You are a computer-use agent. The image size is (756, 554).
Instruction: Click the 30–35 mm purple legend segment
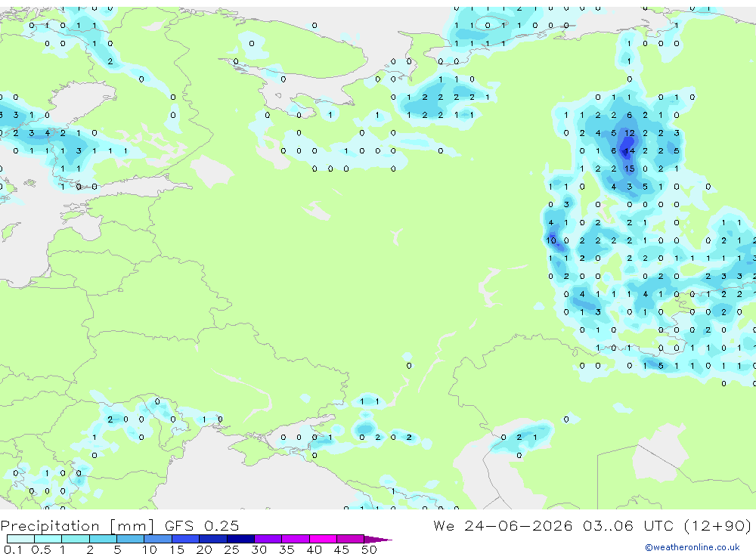point(268,539)
